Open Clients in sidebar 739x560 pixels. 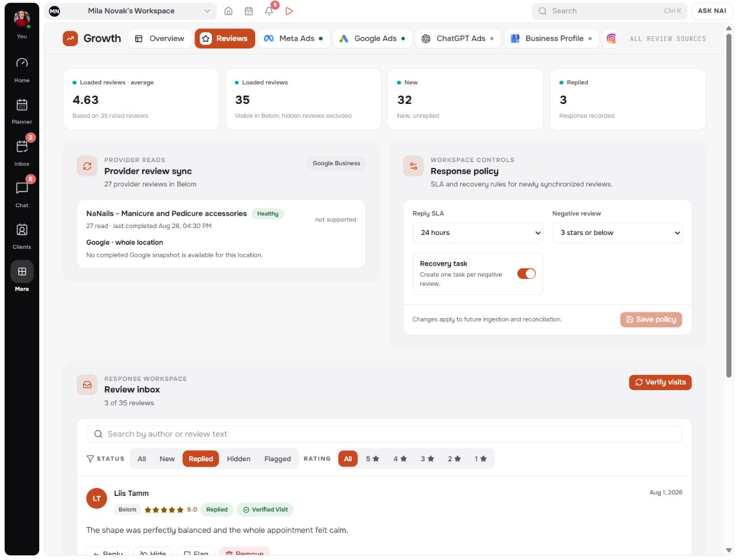pyautogui.click(x=22, y=236)
